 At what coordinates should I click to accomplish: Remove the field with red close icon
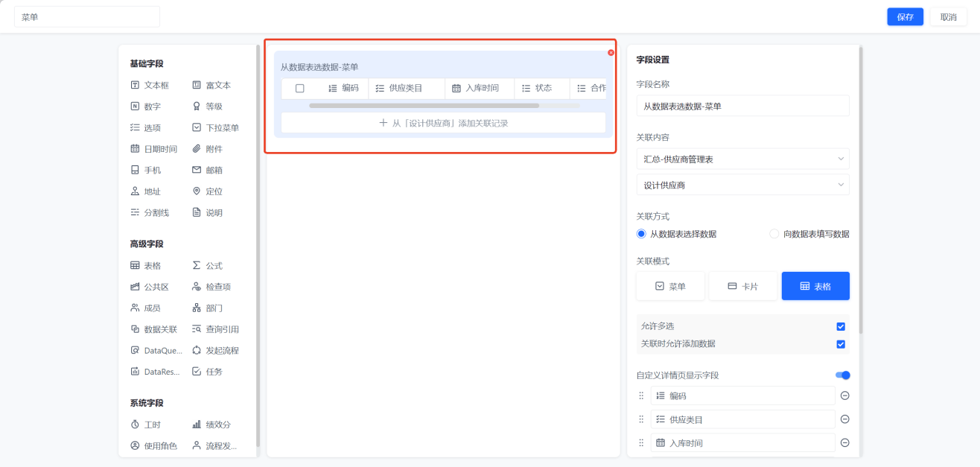[x=611, y=53]
